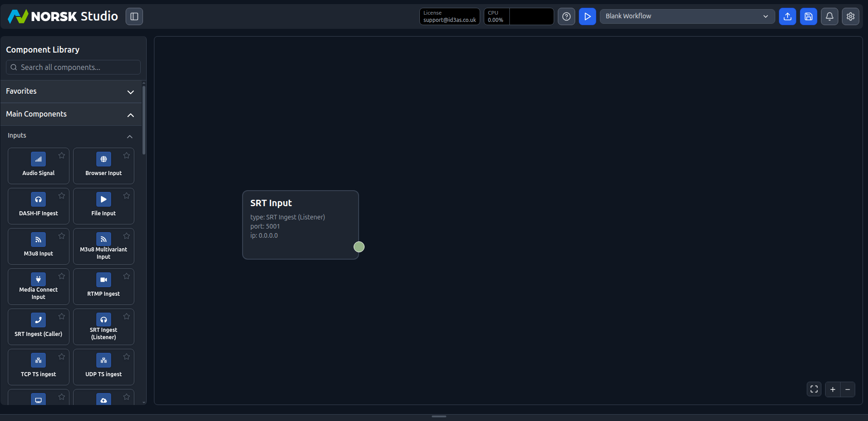Select the Media Connect Input icon
Image resolution: width=868 pixels, height=421 pixels.
[x=38, y=279]
